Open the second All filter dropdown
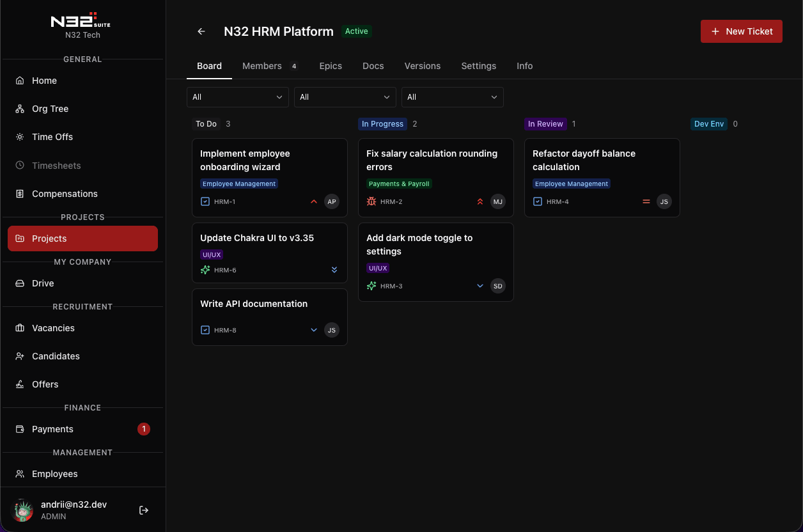 pyautogui.click(x=345, y=97)
